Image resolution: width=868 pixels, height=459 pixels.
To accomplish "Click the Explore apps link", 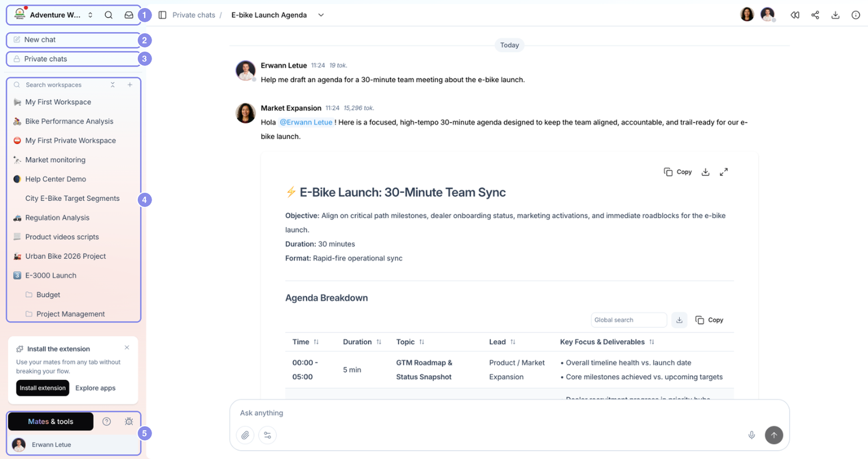I will coord(95,388).
